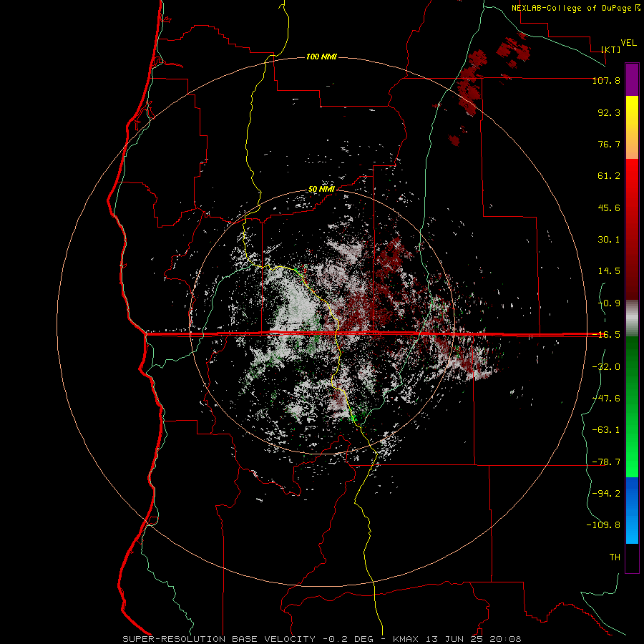Click the 107.8 velocity scale value
Viewport: 644px width, 644px height.
pos(606,80)
